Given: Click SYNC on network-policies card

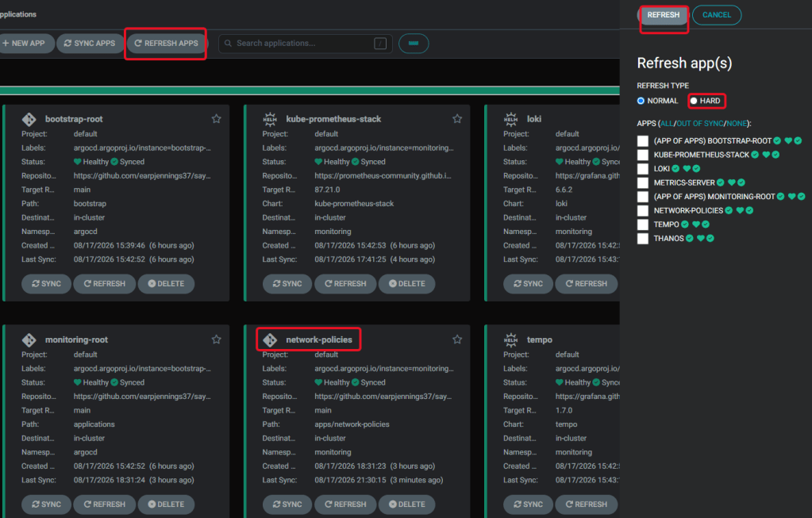Looking at the screenshot, I should [x=287, y=504].
